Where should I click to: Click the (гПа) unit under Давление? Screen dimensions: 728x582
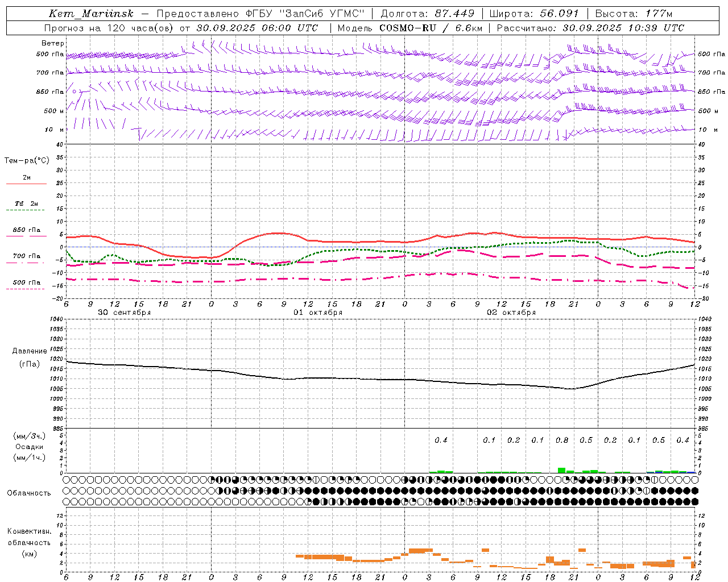pyautogui.click(x=30, y=364)
